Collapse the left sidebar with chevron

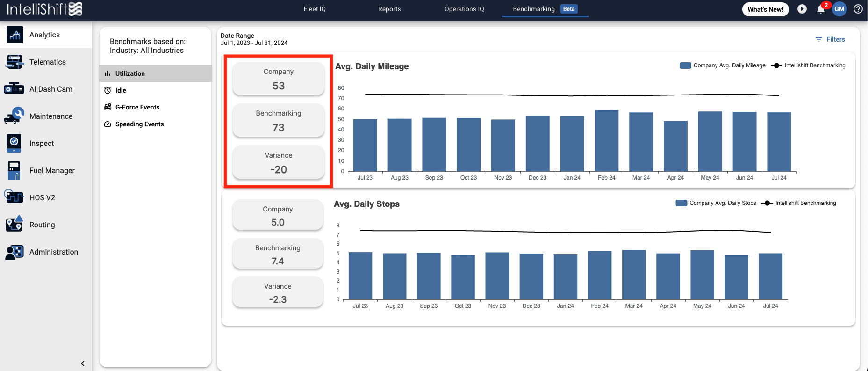click(x=83, y=364)
